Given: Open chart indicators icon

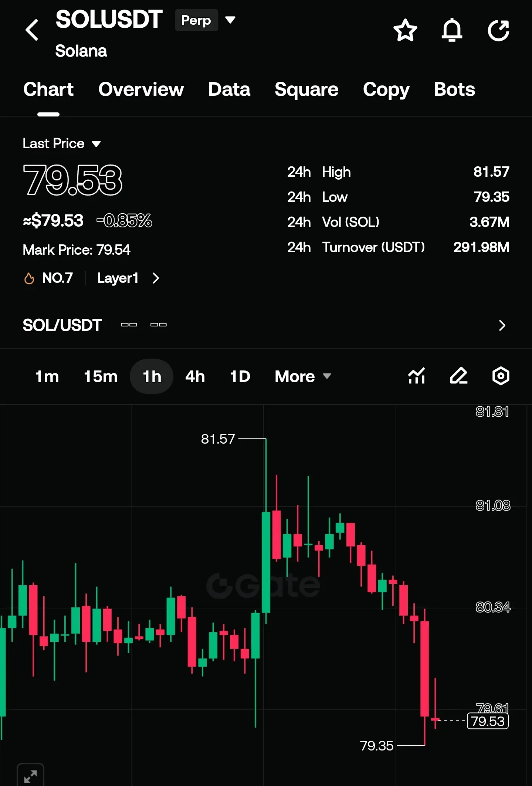Looking at the screenshot, I should pos(417,376).
